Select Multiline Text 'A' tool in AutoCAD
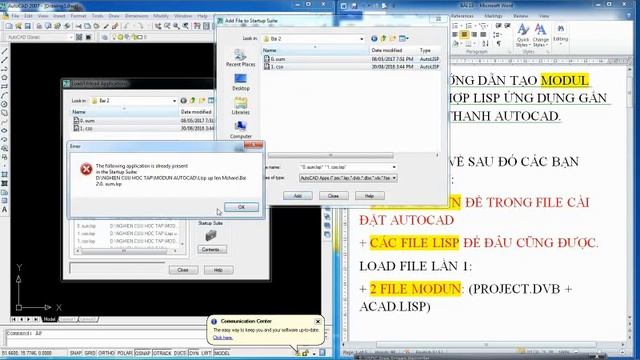 click(4, 209)
